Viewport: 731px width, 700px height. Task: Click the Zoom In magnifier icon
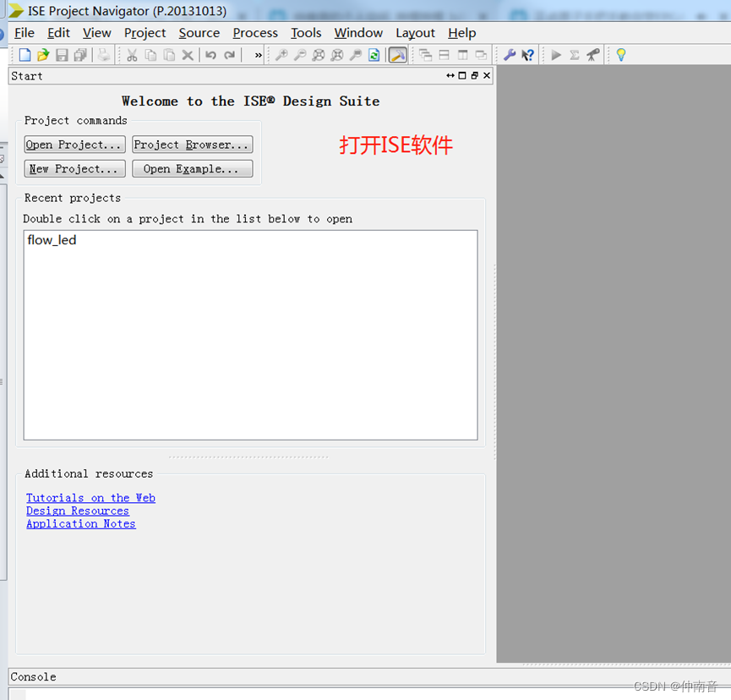click(281, 55)
